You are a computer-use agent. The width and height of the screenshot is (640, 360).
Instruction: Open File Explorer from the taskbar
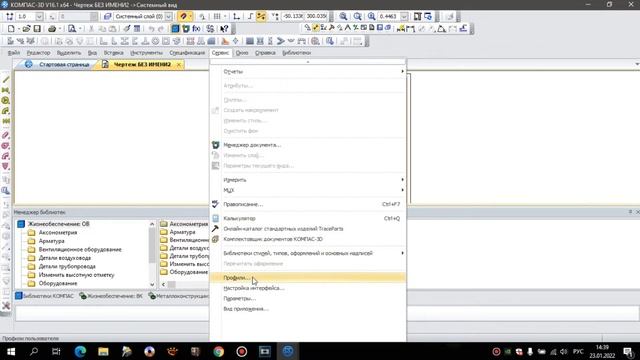coord(103,351)
